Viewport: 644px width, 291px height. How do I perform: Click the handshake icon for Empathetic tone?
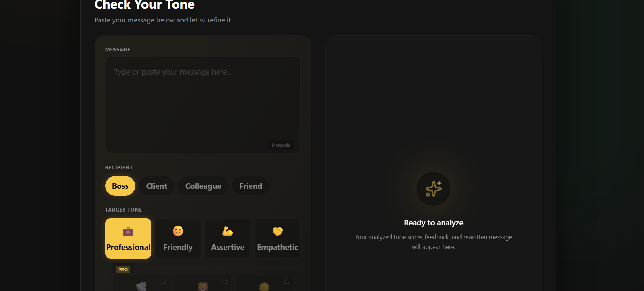click(277, 231)
